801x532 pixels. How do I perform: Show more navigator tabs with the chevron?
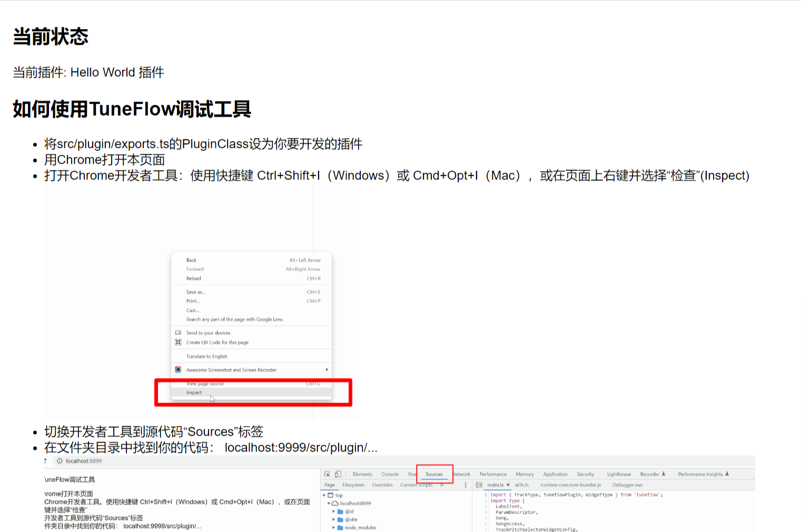click(x=442, y=485)
